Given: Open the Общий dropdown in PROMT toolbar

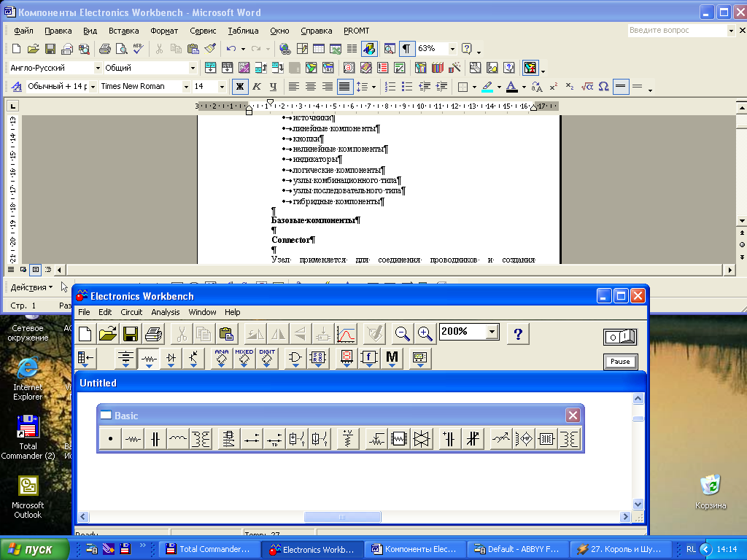Looking at the screenshot, I should 193,68.
